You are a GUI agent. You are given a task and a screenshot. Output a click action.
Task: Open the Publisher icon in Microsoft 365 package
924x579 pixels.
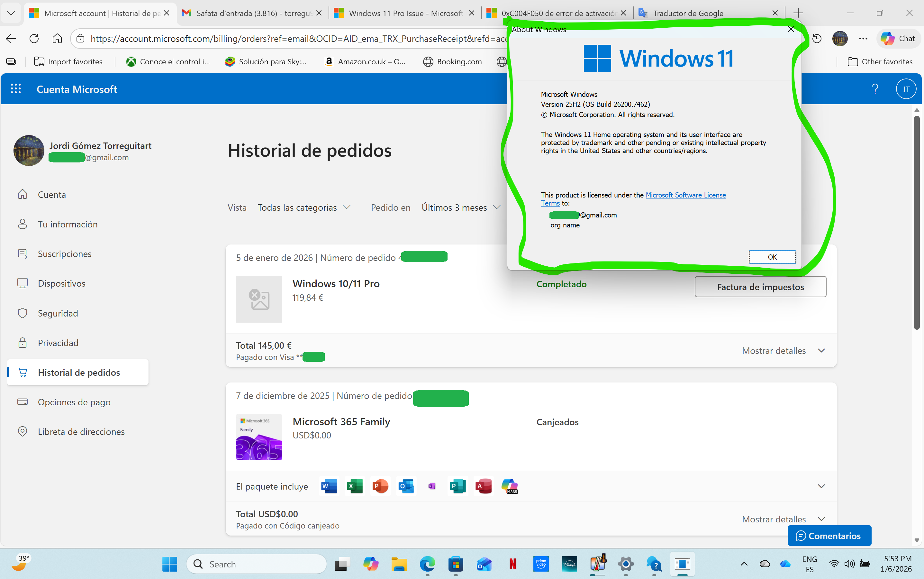(458, 486)
